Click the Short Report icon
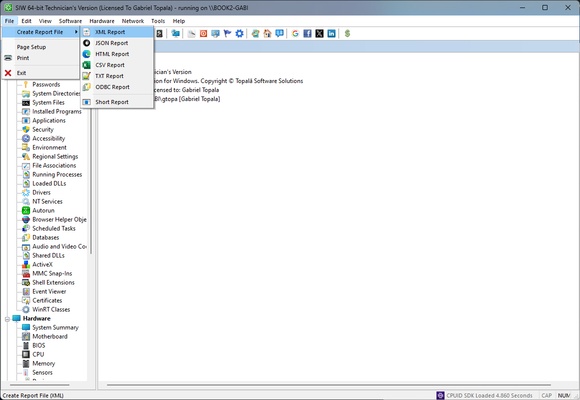580x400 pixels. tap(87, 102)
